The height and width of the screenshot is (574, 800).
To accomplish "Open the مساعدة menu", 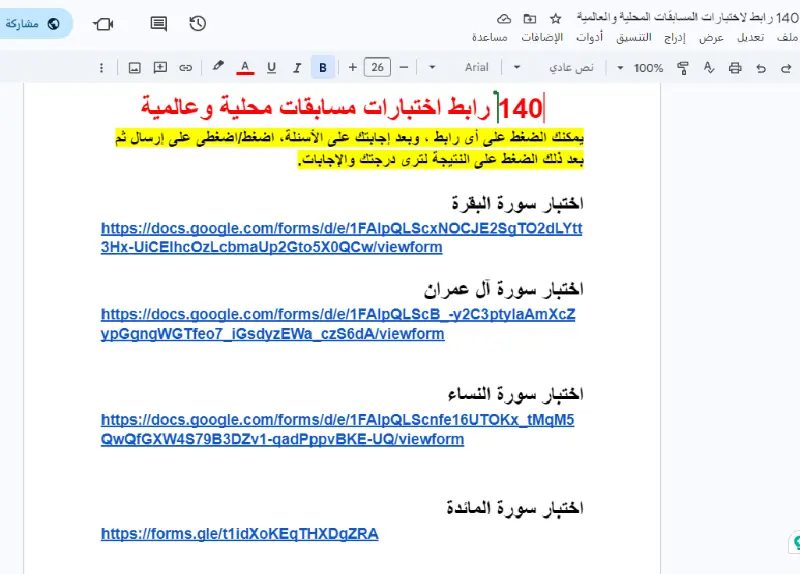I will [490, 37].
